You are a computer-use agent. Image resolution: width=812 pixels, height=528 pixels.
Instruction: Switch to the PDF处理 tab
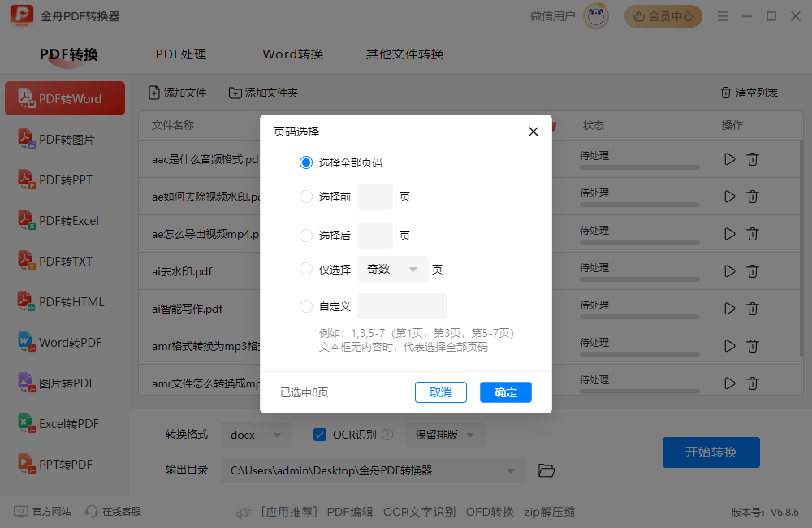(x=180, y=54)
